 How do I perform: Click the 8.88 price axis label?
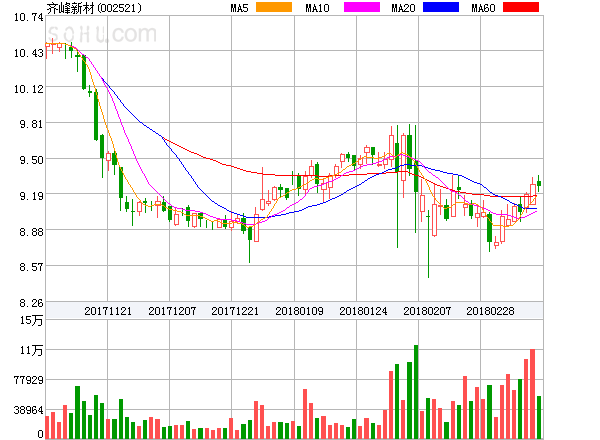[x=31, y=232]
